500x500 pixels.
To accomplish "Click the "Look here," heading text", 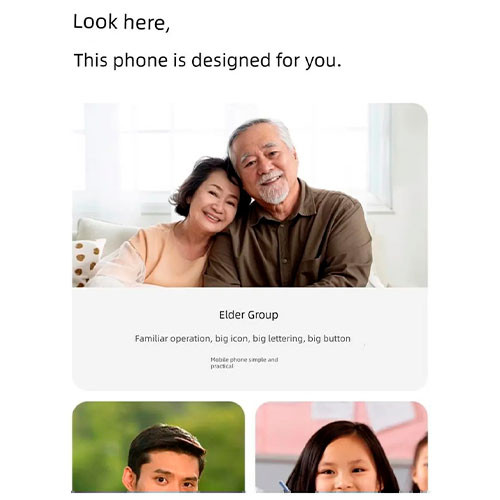I will 121,22.
